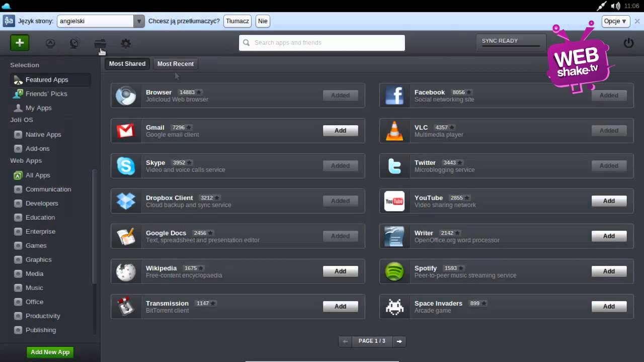Switch to the Most Shared tab
Image resolution: width=644 pixels, height=362 pixels.
click(127, 64)
